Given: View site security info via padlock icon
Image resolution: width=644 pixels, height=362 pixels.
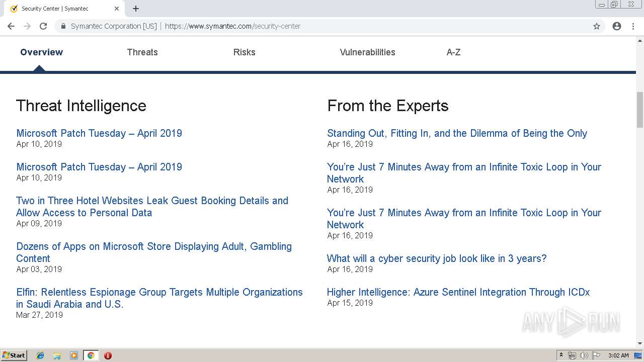Looking at the screenshot, I should point(63,26).
